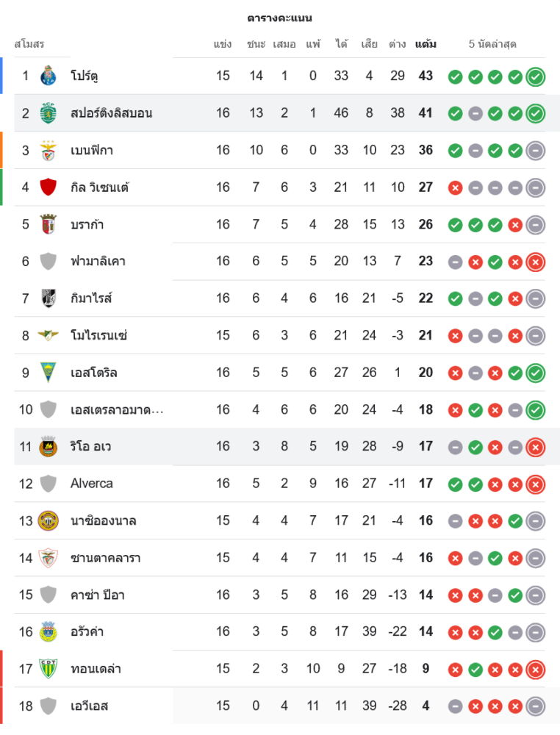Sort table by แต้ม points column
This screenshot has width=560, height=735.
pos(426,44)
